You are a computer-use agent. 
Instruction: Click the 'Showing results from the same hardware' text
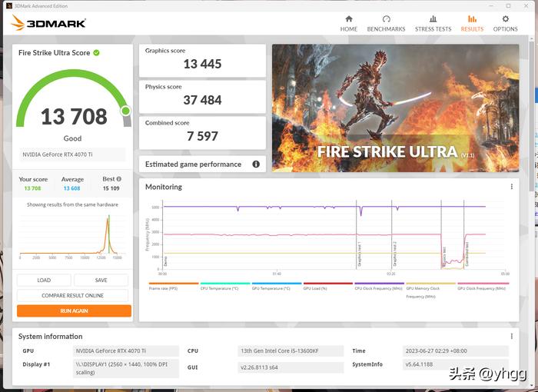tap(72, 204)
